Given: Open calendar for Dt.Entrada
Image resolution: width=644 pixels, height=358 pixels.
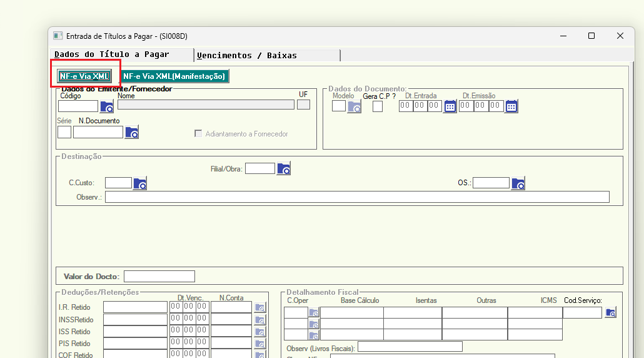Looking at the screenshot, I should coord(450,106).
